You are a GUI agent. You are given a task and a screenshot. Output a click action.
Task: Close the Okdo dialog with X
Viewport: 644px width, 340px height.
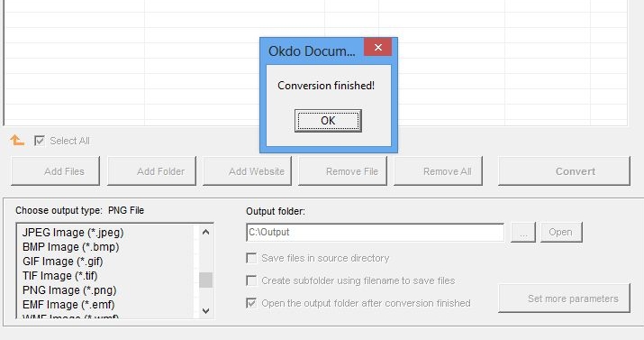click(x=378, y=47)
